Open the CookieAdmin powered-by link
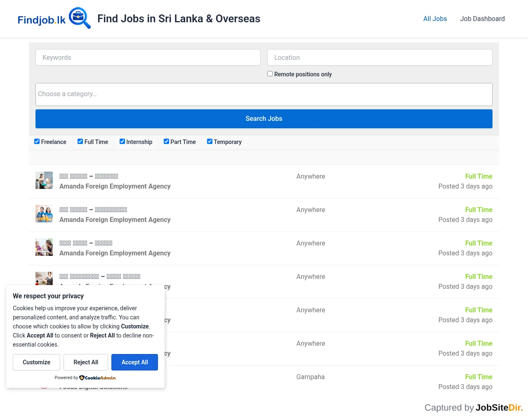Screen dimensions: 528x420 [x=97, y=378]
